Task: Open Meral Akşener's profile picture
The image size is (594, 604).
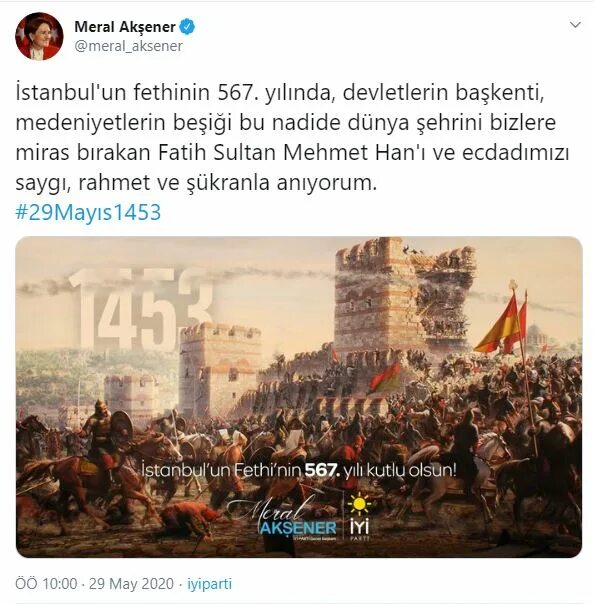Action: pyautogui.click(x=39, y=36)
